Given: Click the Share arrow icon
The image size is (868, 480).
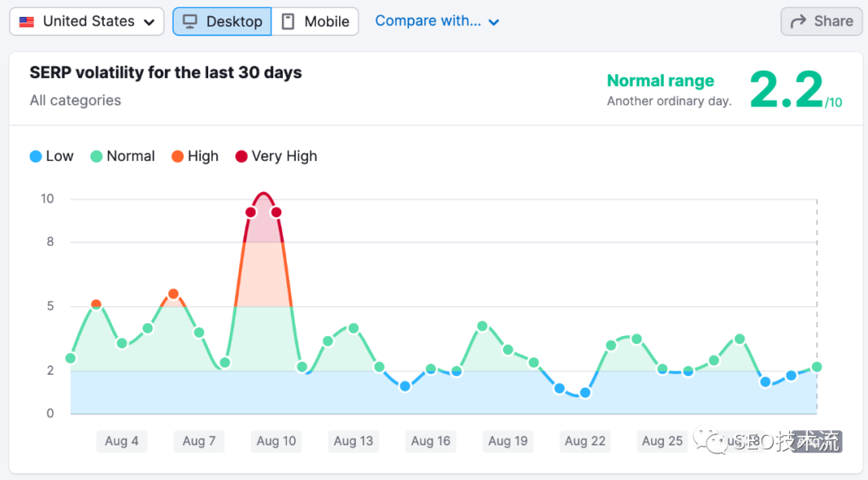Looking at the screenshot, I should point(798,22).
